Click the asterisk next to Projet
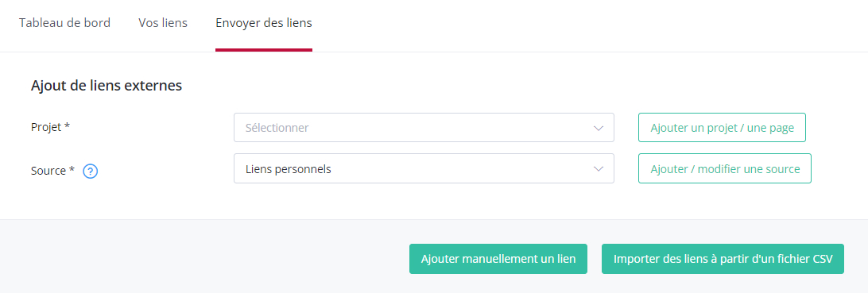This screenshot has height=293, width=868. (x=67, y=125)
